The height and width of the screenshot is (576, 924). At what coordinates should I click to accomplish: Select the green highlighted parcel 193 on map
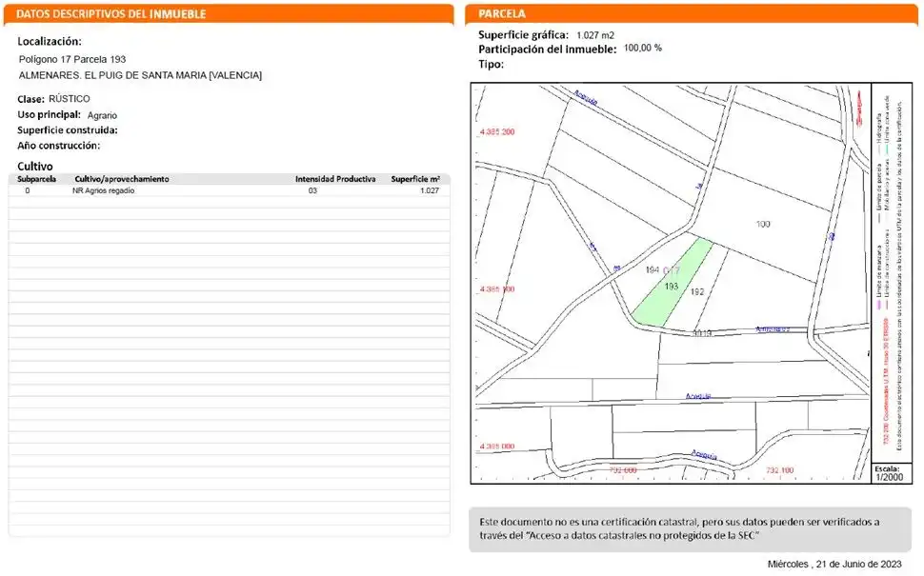[673, 283]
